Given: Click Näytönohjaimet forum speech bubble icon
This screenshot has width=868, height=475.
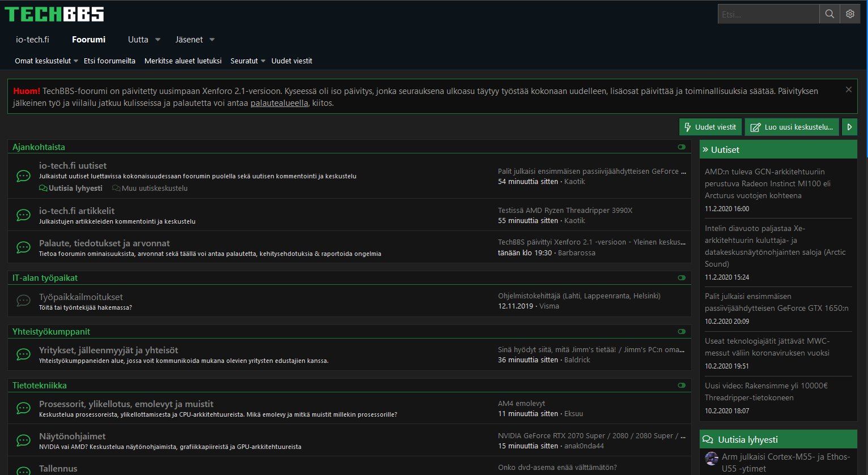Looking at the screenshot, I should click(23, 440).
